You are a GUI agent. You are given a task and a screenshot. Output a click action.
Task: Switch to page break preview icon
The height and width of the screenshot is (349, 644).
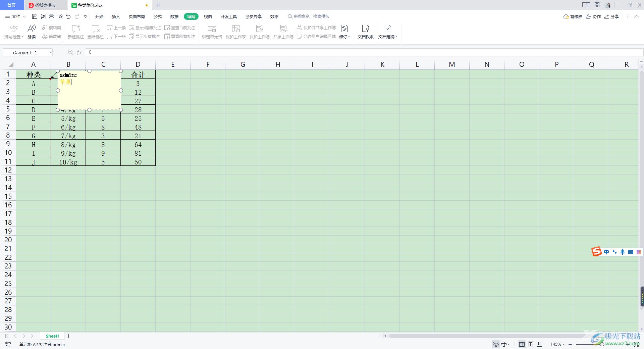tap(539, 344)
